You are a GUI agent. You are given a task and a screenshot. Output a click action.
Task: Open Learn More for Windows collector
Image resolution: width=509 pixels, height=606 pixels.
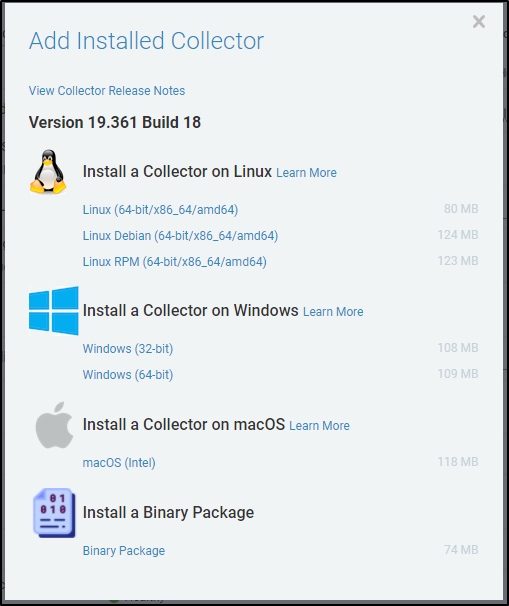click(x=333, y=312)
